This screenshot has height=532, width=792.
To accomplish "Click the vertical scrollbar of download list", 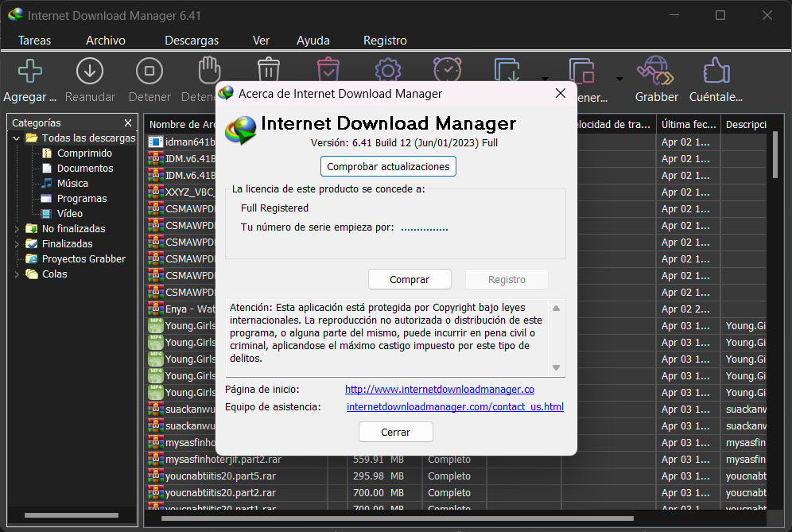I will (775, 155).
